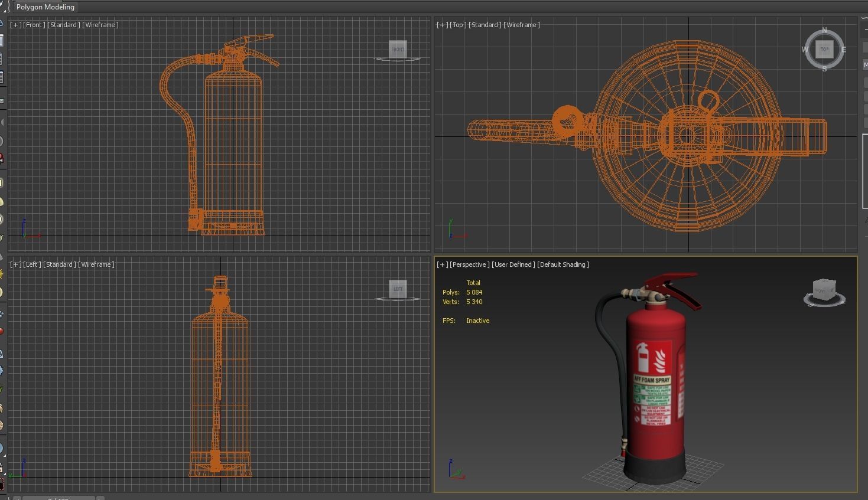Open the [Default Shading] menu
Viewport: 868px width, 500px height.
(563, 264)
